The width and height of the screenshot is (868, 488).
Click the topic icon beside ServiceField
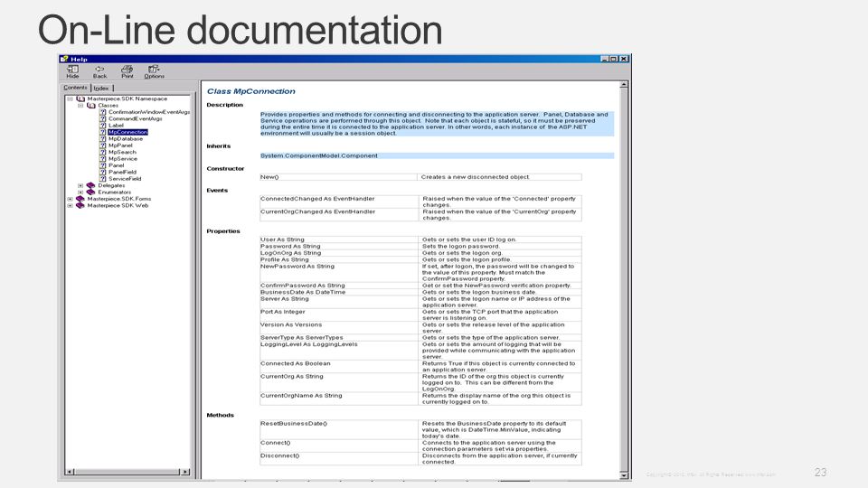pos(102,178)
